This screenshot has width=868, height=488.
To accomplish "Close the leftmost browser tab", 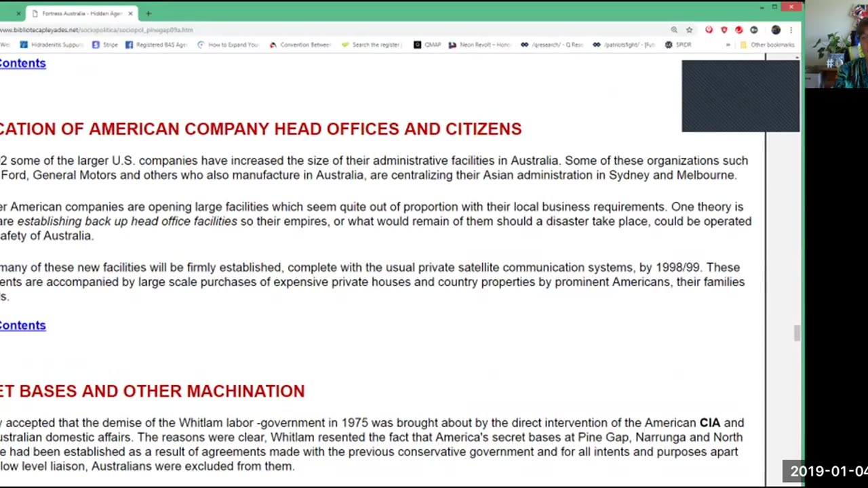I will [18, 14].
